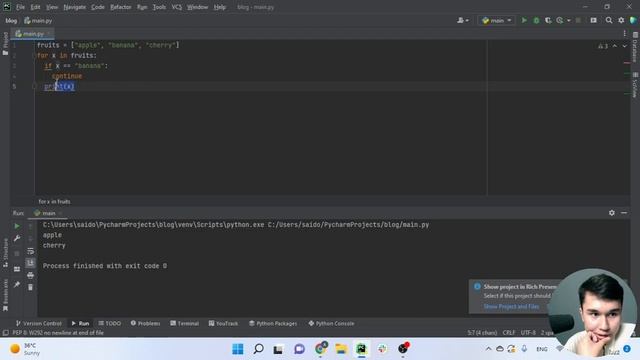Click the profiler run icon in toolbar
This screenshot has height=360, width=640.
coord(560,20)
